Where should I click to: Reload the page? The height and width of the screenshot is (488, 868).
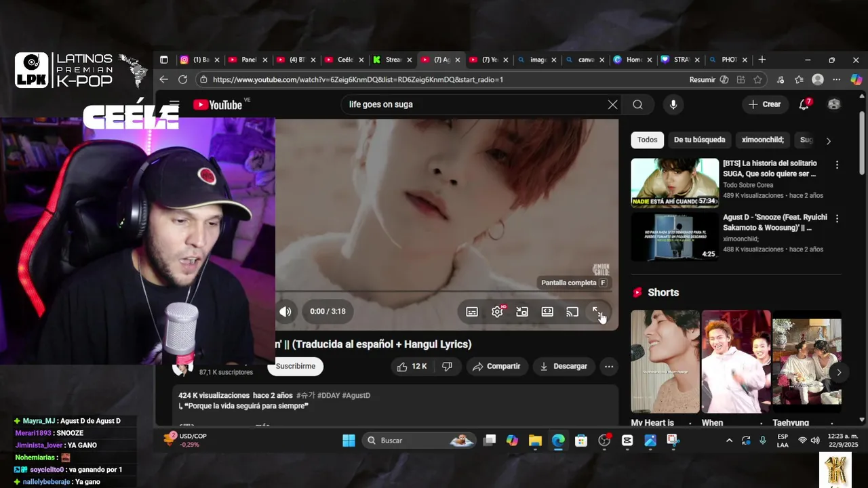click(x=182, y=80)
